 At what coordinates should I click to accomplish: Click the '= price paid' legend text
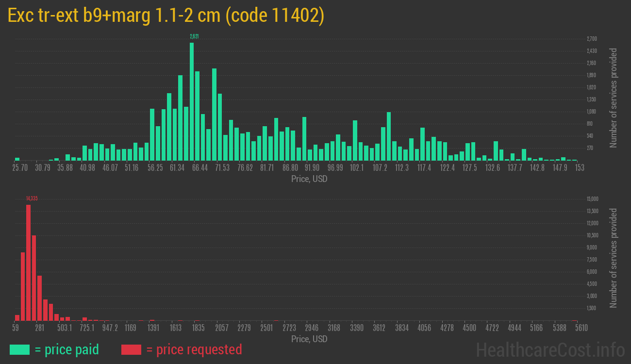pyautogui.click(x=67, y=349)
